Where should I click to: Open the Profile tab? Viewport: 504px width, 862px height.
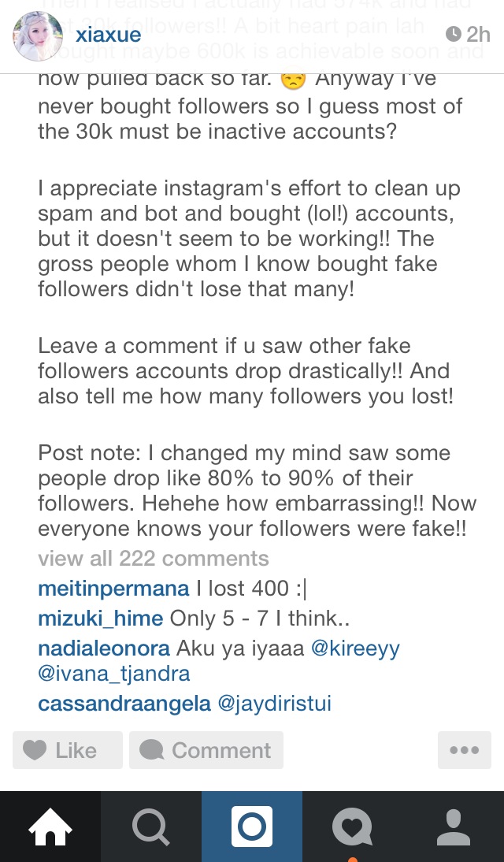(x=453, y=827)
